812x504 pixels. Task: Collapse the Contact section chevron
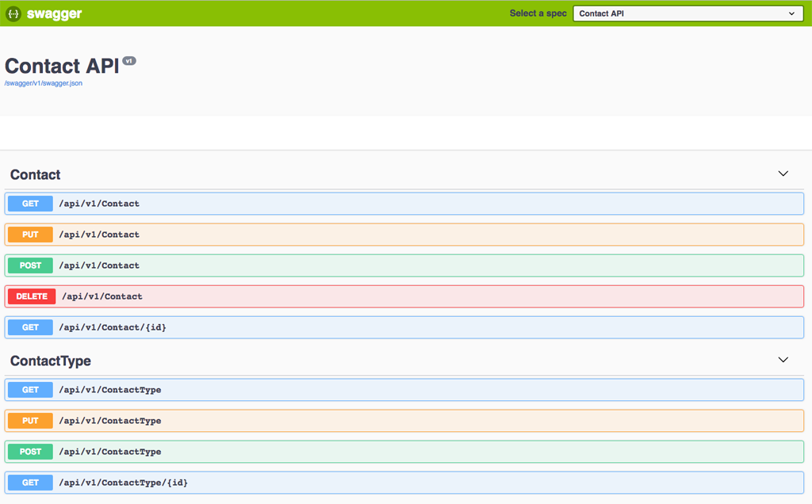pos(783,174)
